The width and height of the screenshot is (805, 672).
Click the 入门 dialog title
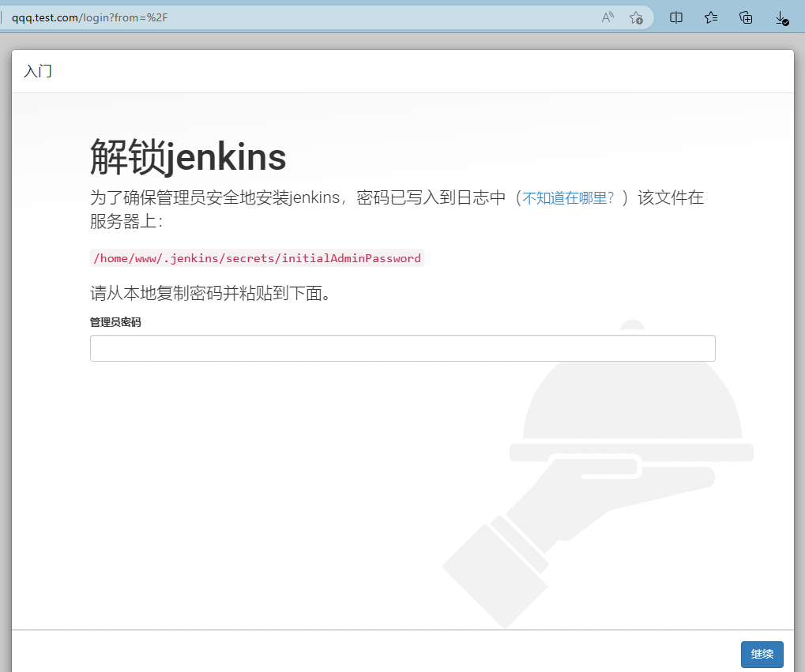coord(38,71)
